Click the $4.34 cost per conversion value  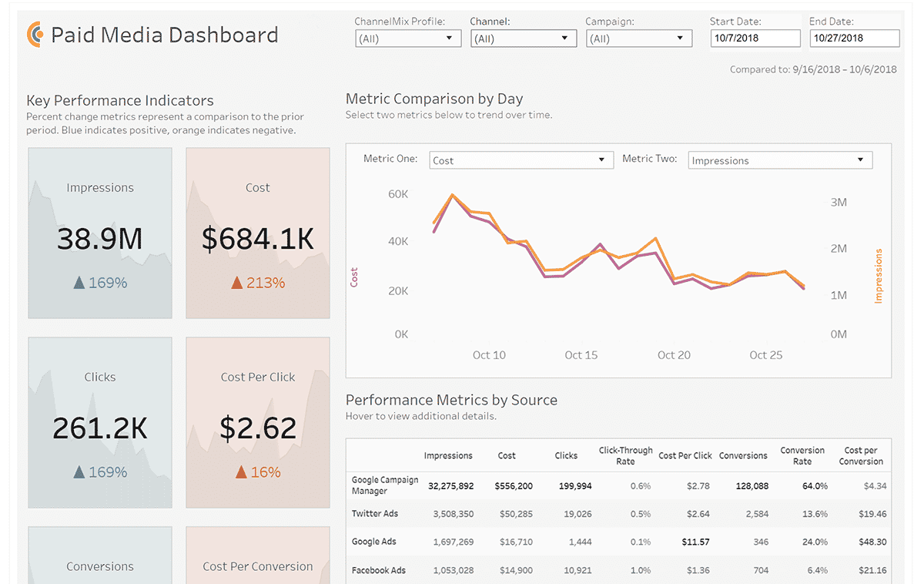(875, 486)
